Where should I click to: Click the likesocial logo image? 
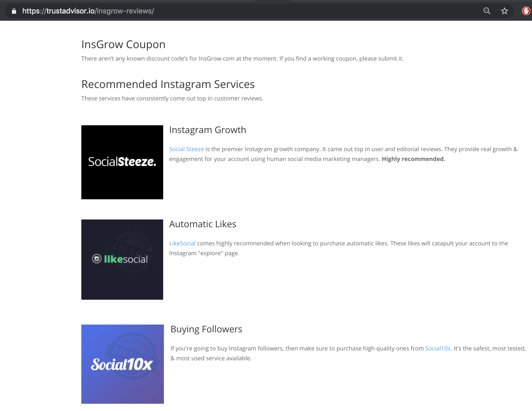[122, 260]
